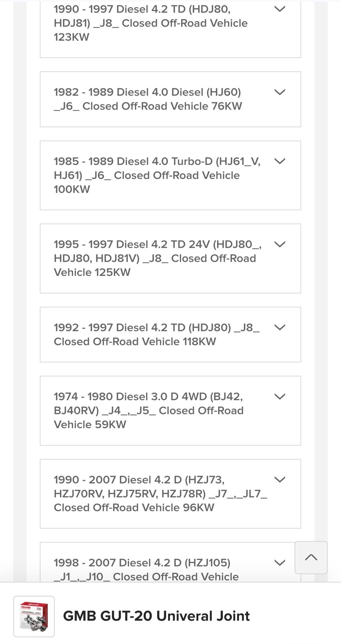The height and width of the screenshot is (644, 341).
Task: Open the GMB GUT-20 Univeral Joint title
Action: pos(156,616)
